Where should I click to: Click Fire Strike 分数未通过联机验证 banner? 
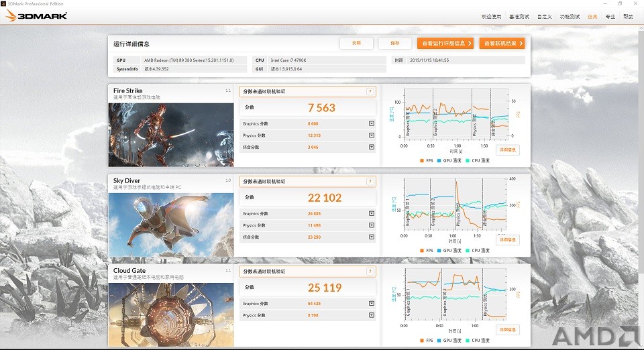(x=308, y=91)
